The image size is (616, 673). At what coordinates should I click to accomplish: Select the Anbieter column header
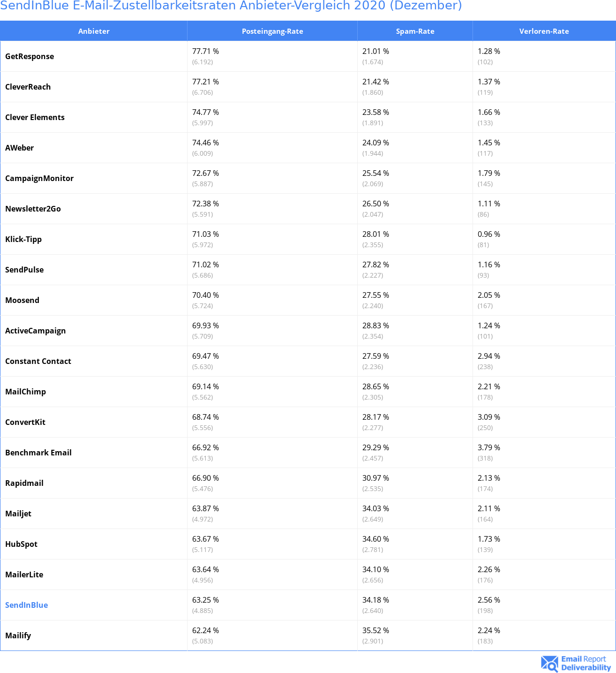pyautogui.click(x=94, y=31)
